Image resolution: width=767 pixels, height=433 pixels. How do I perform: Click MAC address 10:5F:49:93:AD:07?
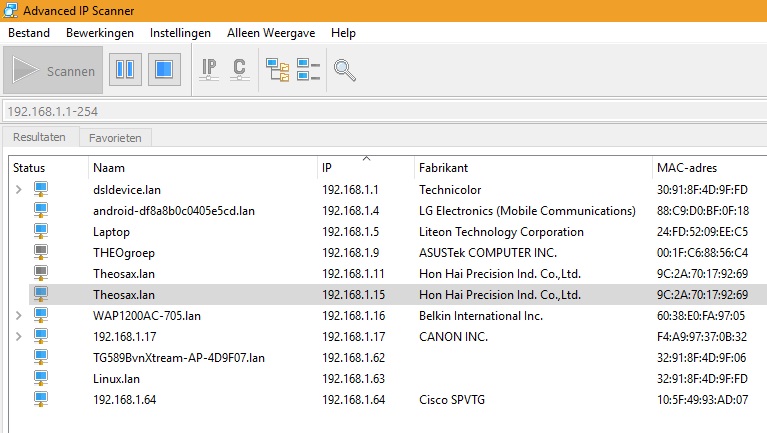coord(702,400)
